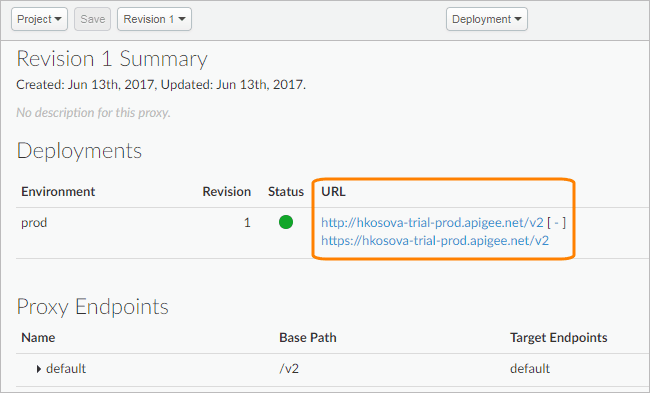This screenshot has height=393, width=650.
Task: Click the Created and Updated date line
Action: pos(161,85)
